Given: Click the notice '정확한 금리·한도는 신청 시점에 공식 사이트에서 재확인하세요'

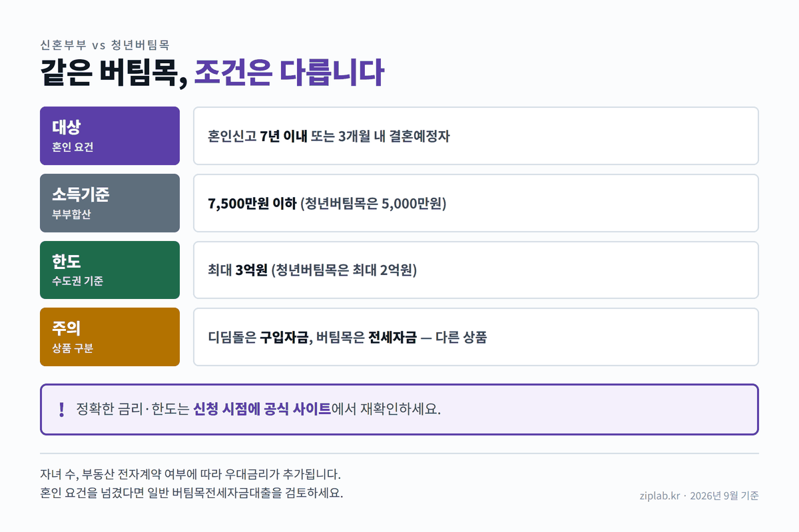Looking at the screenshot, I should point(258,409).
